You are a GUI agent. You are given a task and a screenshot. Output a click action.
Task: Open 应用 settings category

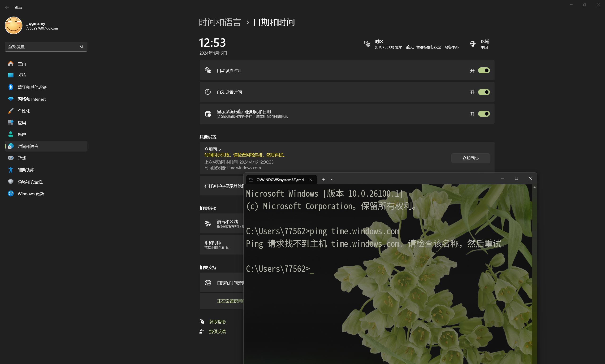pyautogui.click(x=46, y=123)
